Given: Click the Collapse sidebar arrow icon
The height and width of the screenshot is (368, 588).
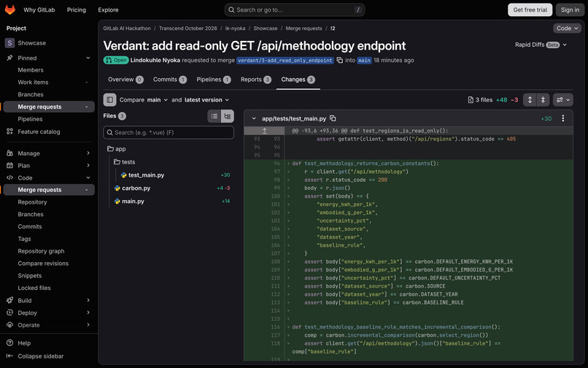Looking at the screenshot, I should 9,356.
